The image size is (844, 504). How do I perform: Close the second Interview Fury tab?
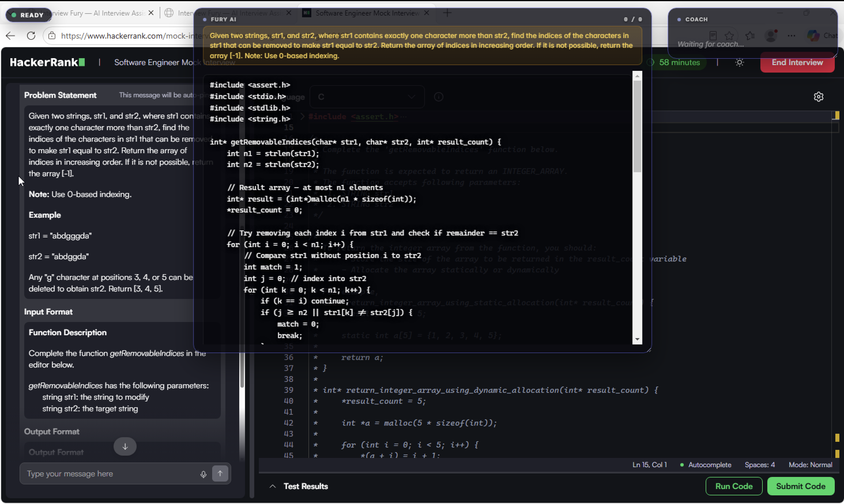tap(289, 13)
